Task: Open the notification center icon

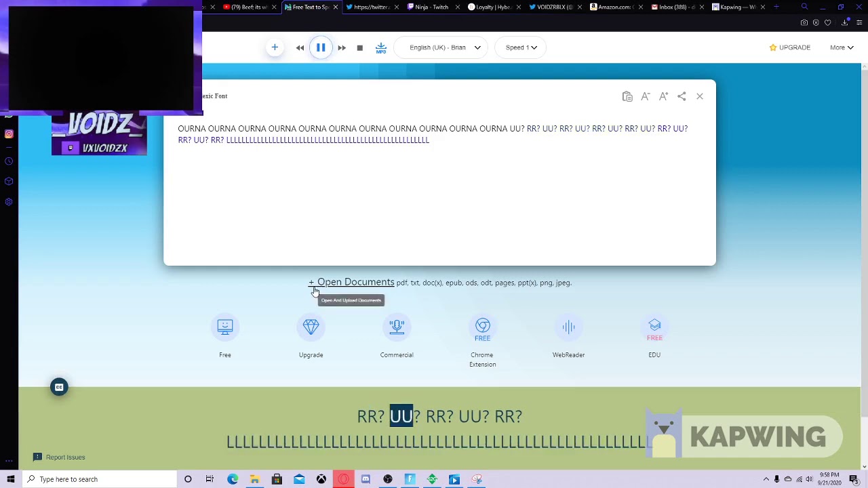Action: point(854,479)
